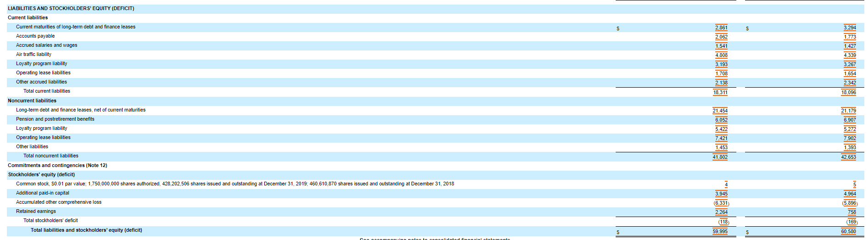Click the Operating lease value 1,708
The height and width of the screenshot is (240, 868).
tap(721, 73)
